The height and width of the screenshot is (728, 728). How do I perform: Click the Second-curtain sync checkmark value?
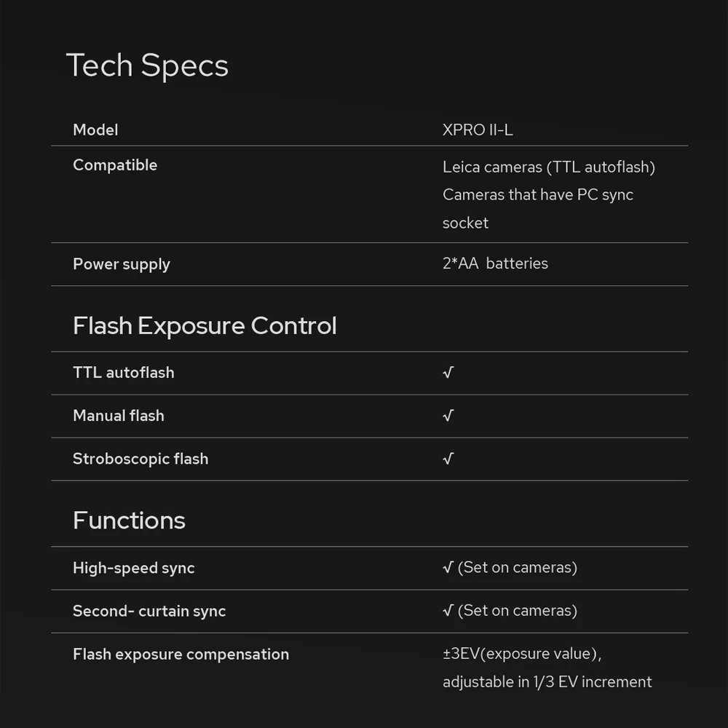pyautogui.click(x=510, y=610)
